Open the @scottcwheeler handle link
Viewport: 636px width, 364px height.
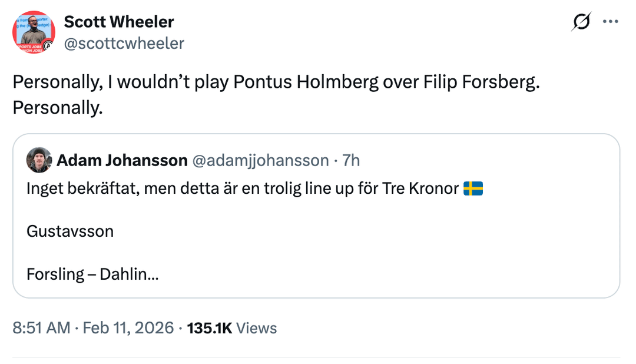[124, 43]
